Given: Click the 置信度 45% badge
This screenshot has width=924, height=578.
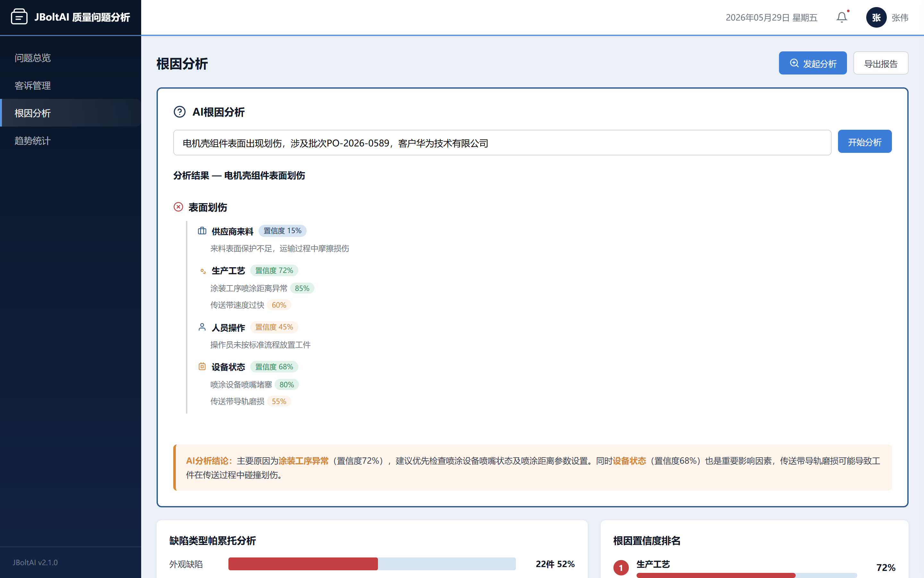Looking at the screenshot, I should [274, 327].
